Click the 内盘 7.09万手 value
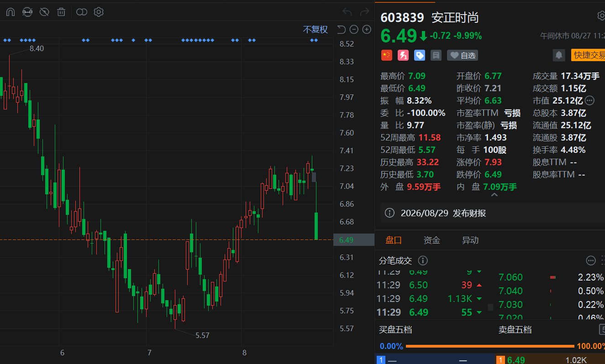605x364 pixels. pyautogui.click(x=500, y=187)
